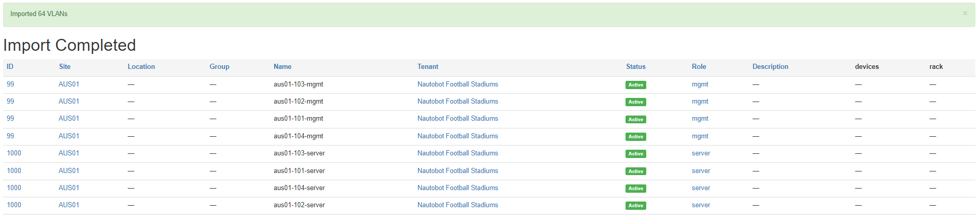
Task: Open AUS01 site in aus01-102-mgmt row
Action: pos(69,102)
